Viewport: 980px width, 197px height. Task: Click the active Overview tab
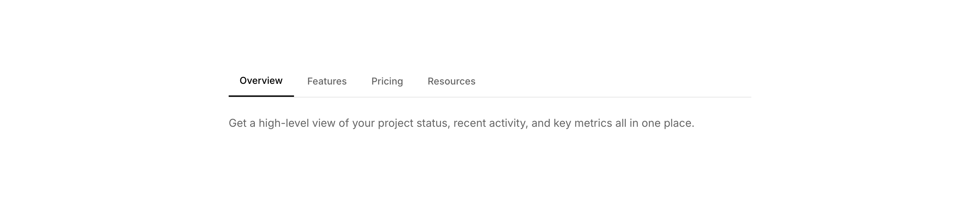[x=261, y=81]
